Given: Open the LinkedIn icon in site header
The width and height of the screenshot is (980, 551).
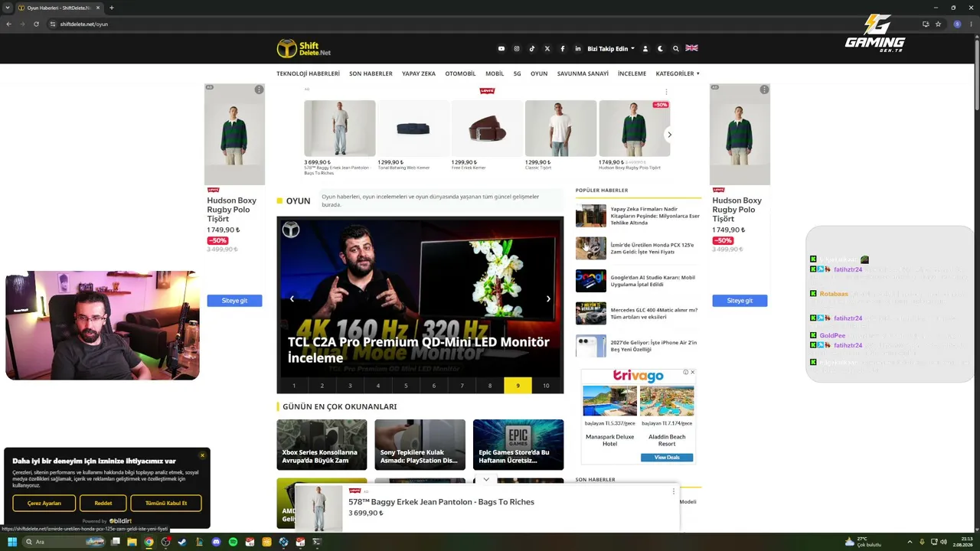Looking at the screenshot, I should tap(578, 48).
